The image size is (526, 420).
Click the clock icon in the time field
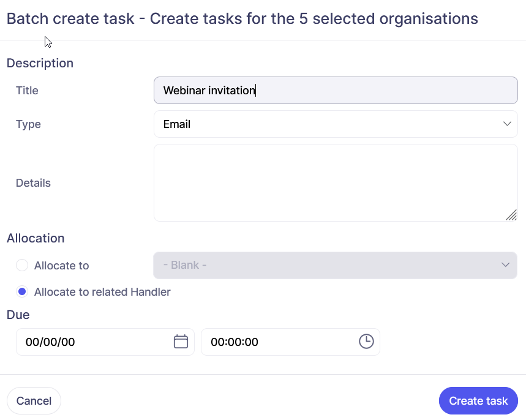coord(366,342)
